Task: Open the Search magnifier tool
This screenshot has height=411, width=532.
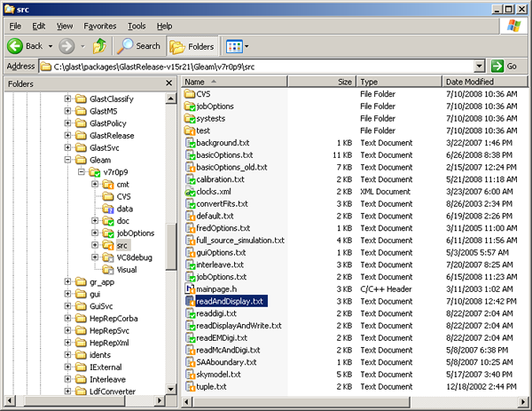Action: click(x=125, y=46)
